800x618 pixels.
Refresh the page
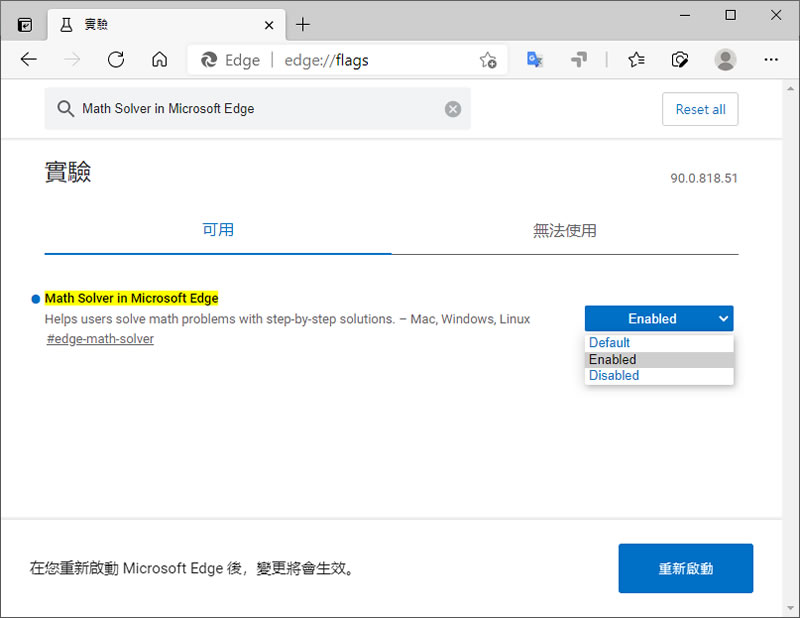(116, 60)
